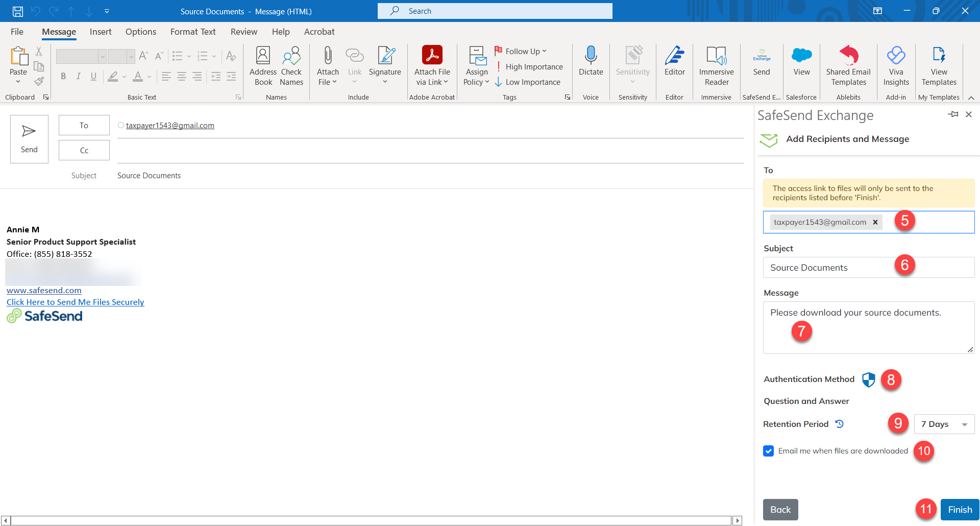This screenshot has height=526, width=980.
Task: Click the SafeSend Exchange Send icon
Action: (x=761, y=61)
